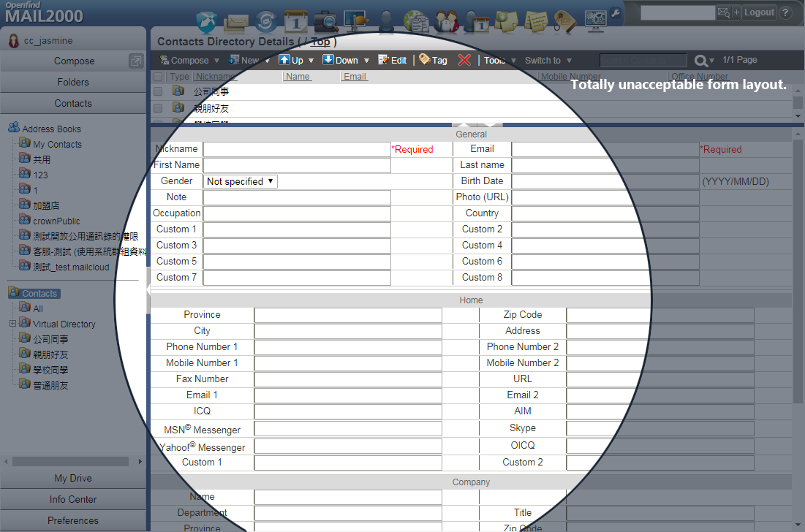The image size is (805, 532).
Task: Tick the checkbox for 親朋好友 row
Action: (x=158, y=108)
